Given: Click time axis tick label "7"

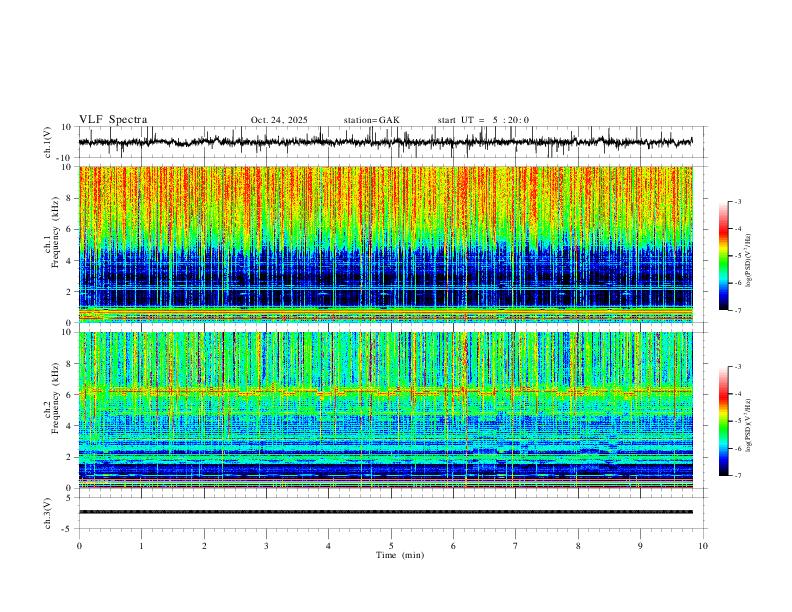Looking at the screenshot, I should click(516, 546).
